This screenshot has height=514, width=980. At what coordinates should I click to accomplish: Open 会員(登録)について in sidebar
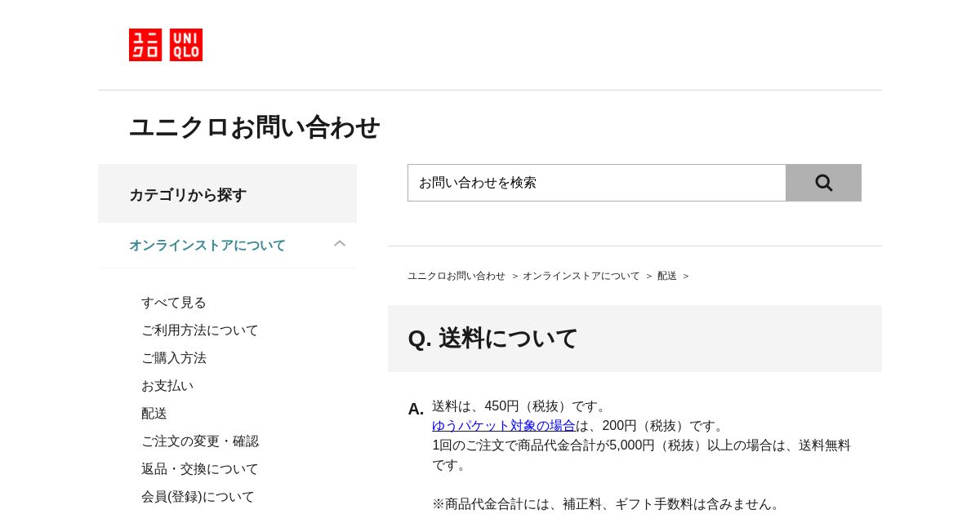coord(198,497)
